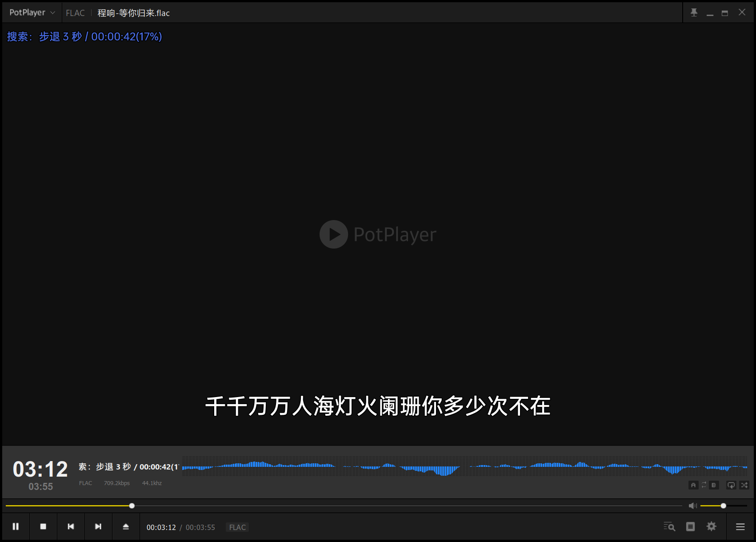
Task: Open the control panel gear
Action: coord(712,526)
